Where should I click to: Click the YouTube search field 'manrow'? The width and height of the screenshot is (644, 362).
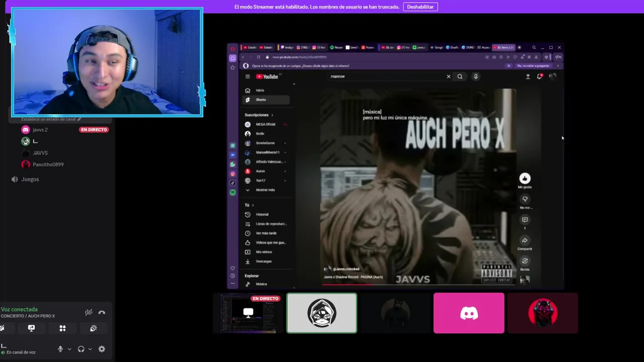[x=386, y=76]
